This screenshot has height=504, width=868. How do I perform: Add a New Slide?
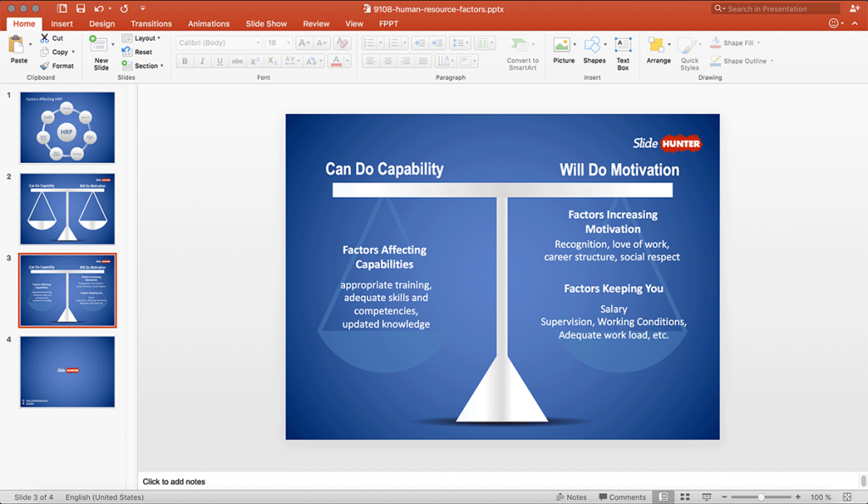(x=101, y=53)
